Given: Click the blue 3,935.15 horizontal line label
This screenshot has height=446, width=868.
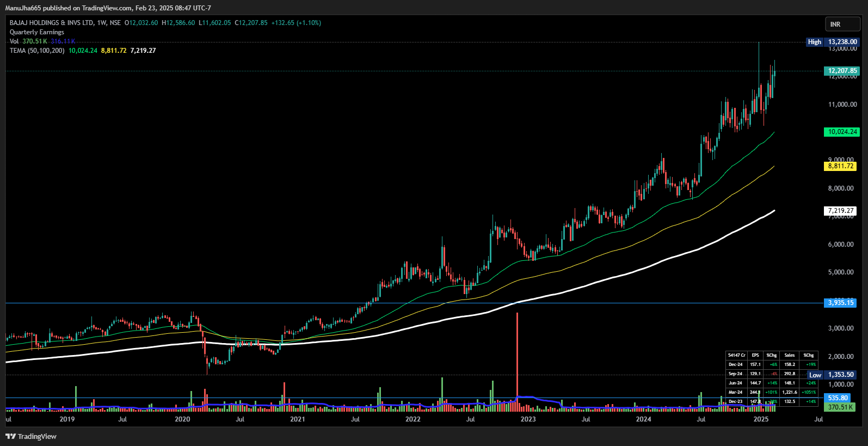Looking at the screenshot, I should point(841,303).
